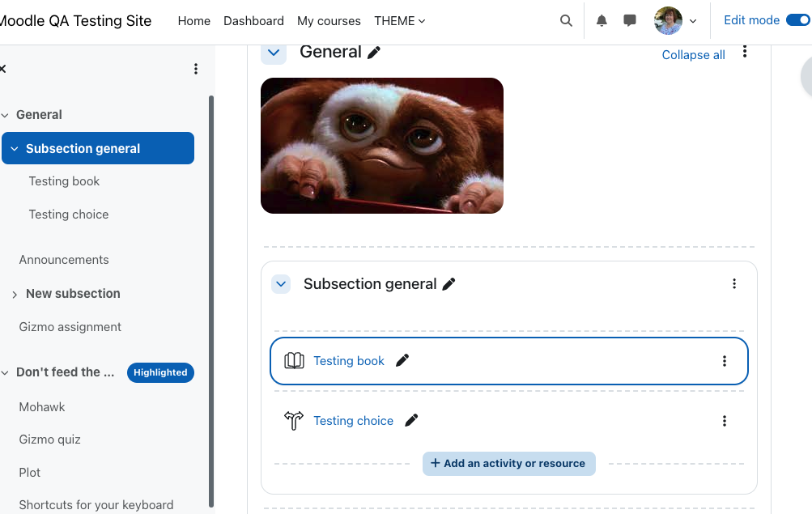
Task: Open Testing choice actions kebab menu
Action: [x=725, y=421]
